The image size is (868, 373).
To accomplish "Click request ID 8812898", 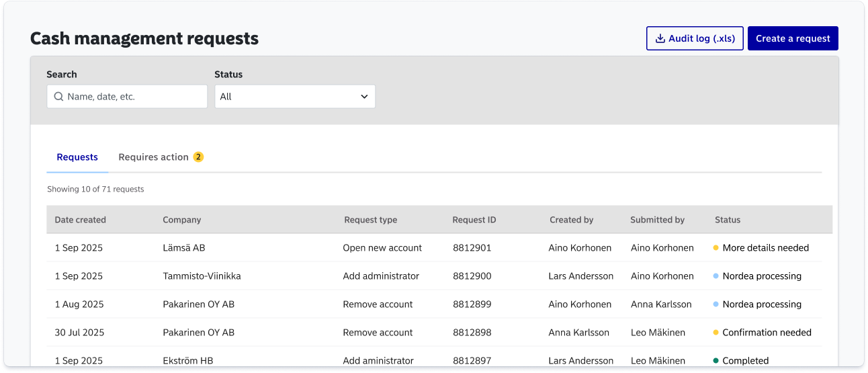I will 472,333.
